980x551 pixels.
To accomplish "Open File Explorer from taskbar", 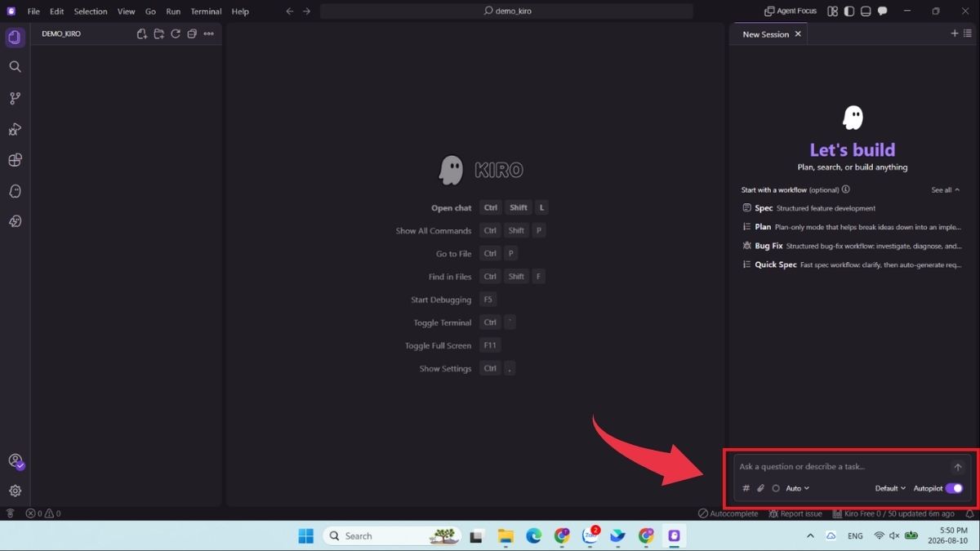I will (506, 535).
